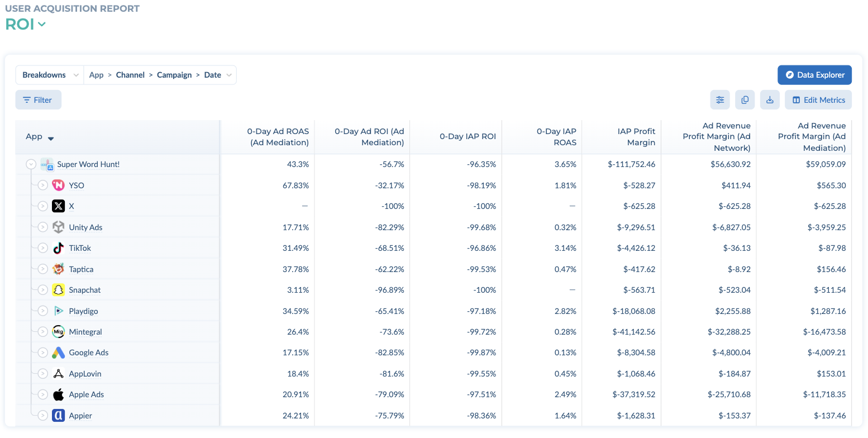
Task: Click the Appier logo icon
Action: (58, 416)
